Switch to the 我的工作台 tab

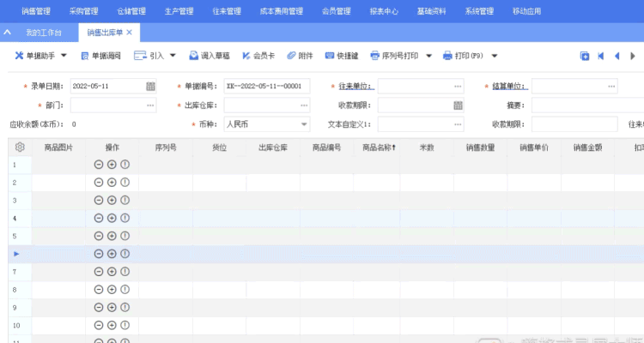44,33
